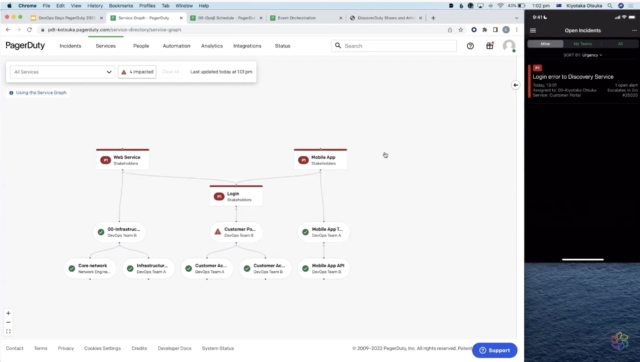
Task: Open the Incidents navigation menu
Action: (x=70, y=46)
